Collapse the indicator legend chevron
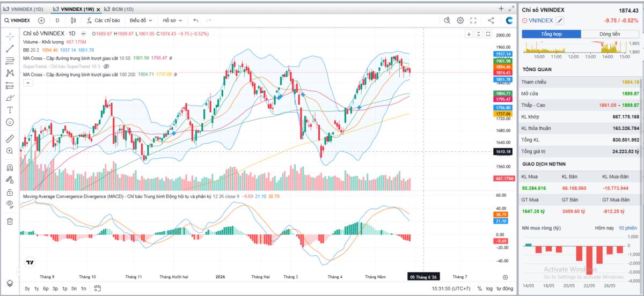The height and width of the screenshot is (296, 644). [x=28, y=83]
